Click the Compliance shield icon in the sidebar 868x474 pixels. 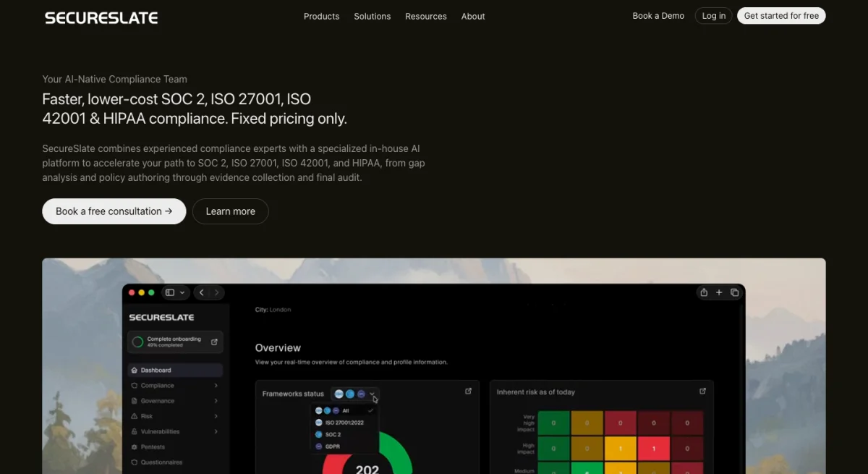(135, 386)
